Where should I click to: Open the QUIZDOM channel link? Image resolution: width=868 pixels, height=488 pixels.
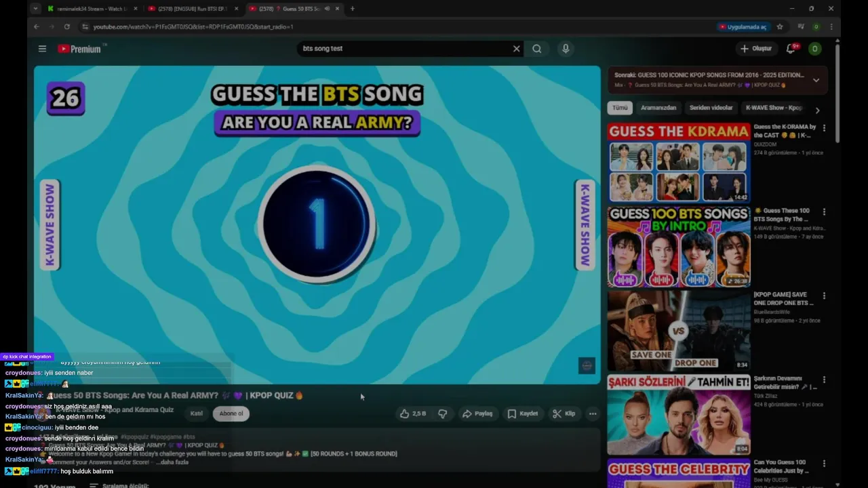pos(766,144)
